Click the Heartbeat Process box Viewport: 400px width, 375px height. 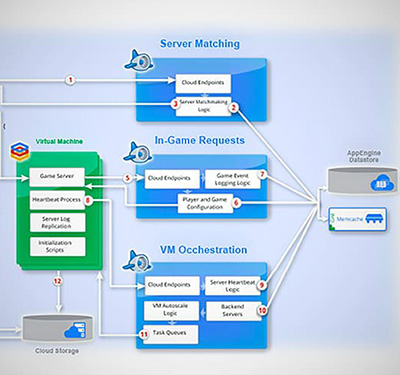pyautogui.click(x=57, y=200)
